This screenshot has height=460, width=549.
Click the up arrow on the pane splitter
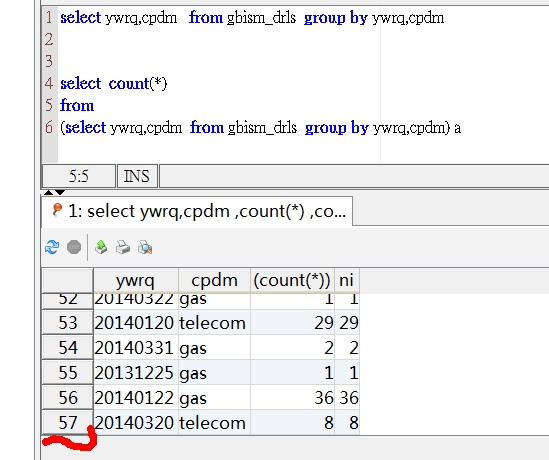tap(49, 193)
